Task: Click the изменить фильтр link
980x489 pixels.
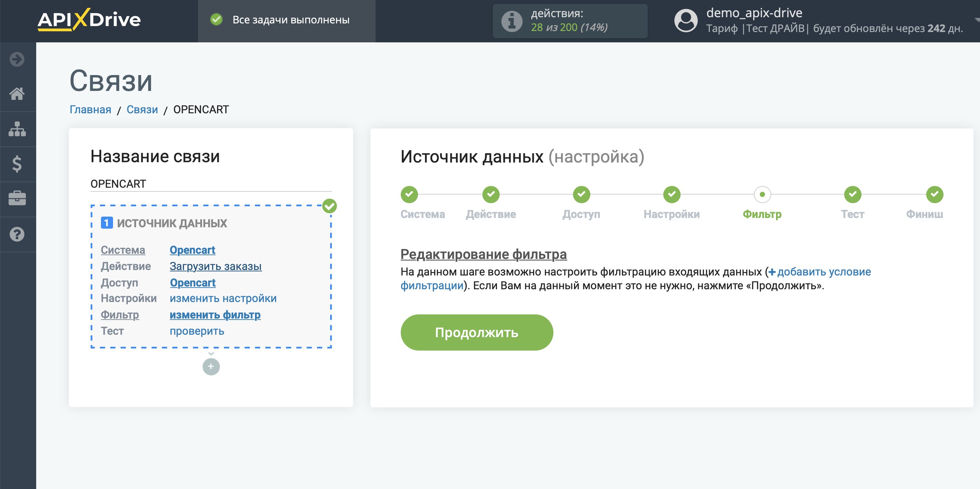Action: tap(215, 315)
